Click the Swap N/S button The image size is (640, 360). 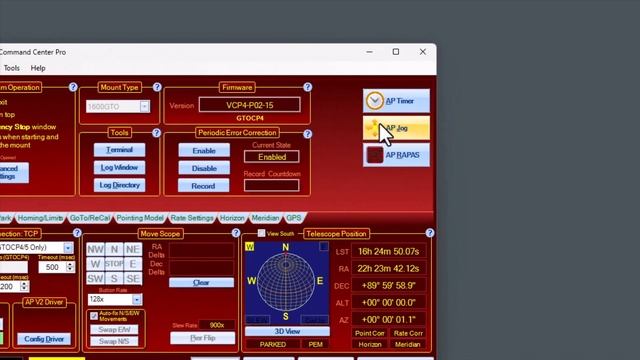tap(114, 341)
